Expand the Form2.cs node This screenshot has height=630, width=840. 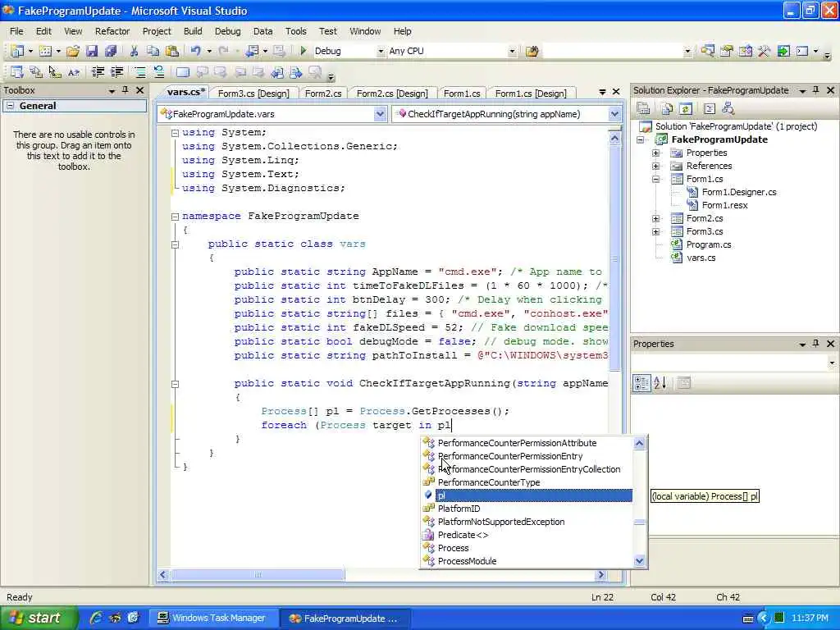pos(655,218)
